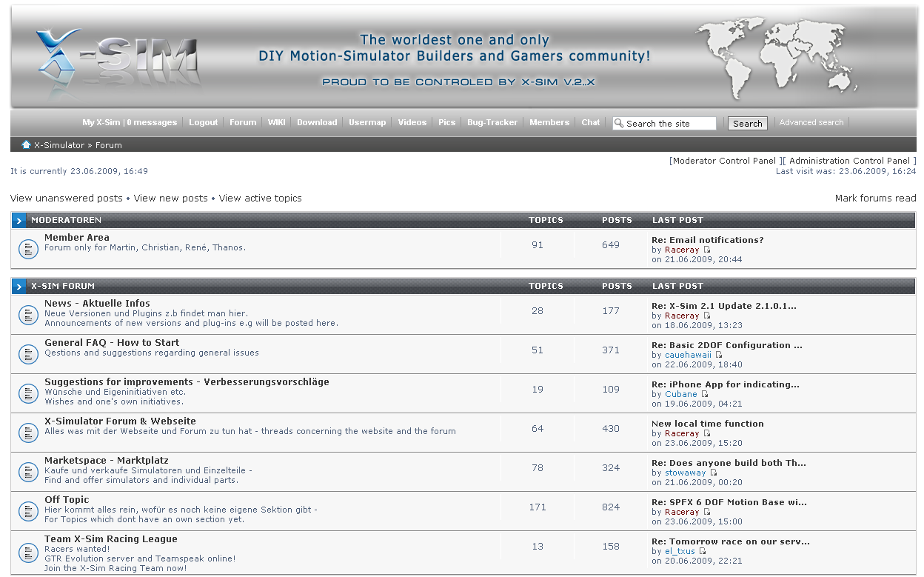View latest post icon next to Cubane
Screen dimensions: 924x577
pyautogui.click(x=705, y=394)
